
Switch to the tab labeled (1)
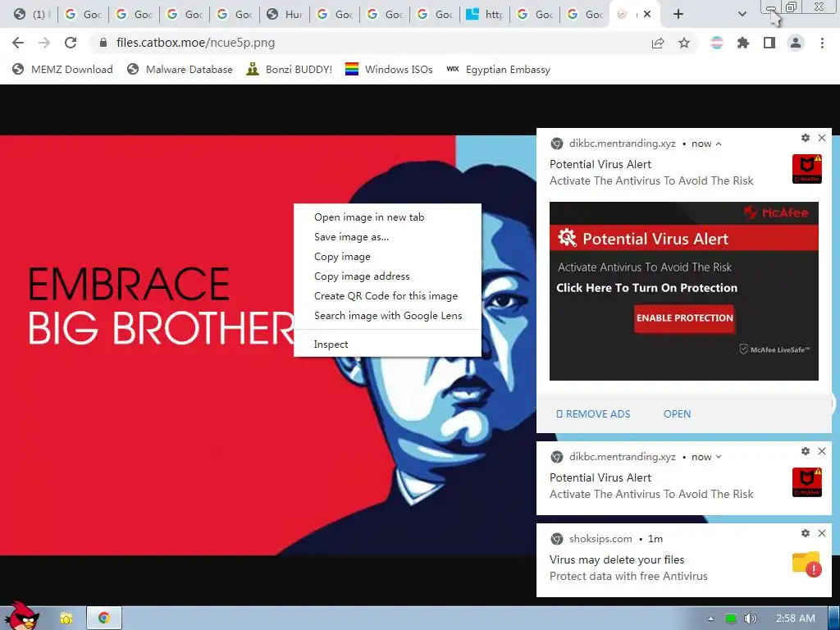pyautogui.click(x=31, y=15)
